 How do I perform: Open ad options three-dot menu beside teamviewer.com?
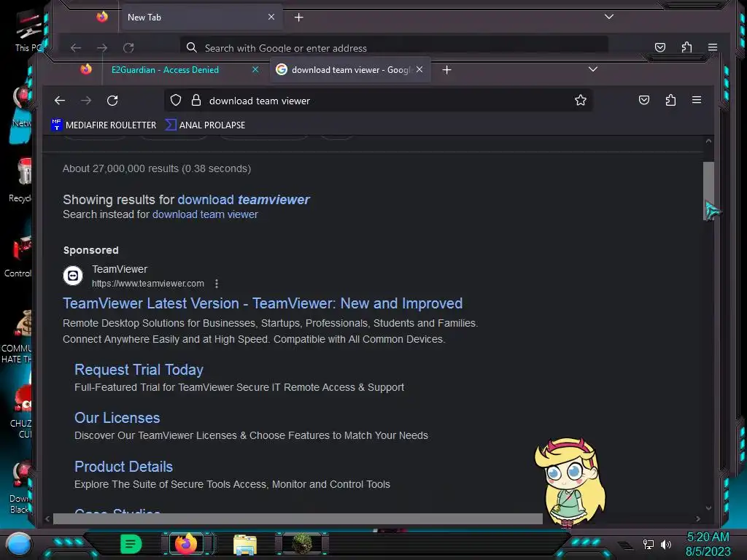(216, 284)
